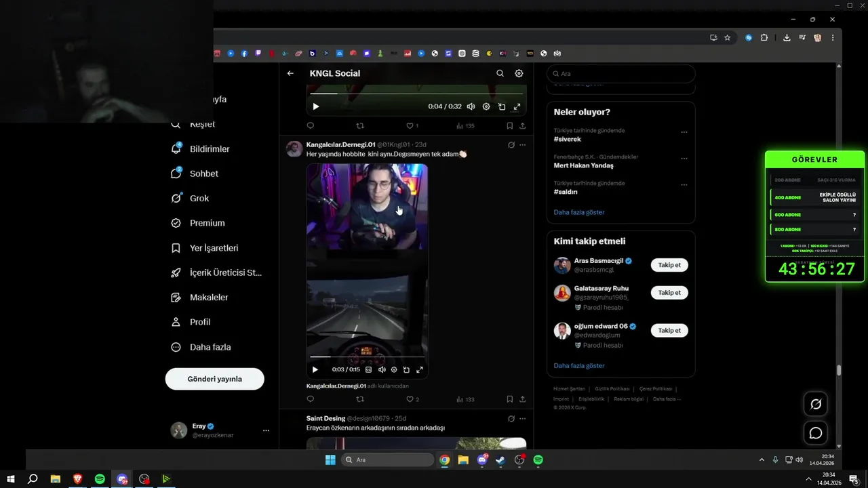Enter fullscreen on the 0:32 video

517,106
